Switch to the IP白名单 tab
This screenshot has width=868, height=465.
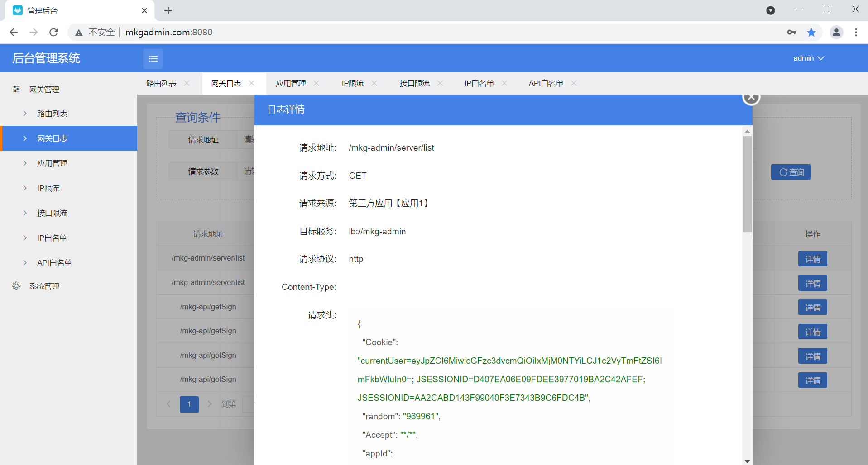[479, 84]
